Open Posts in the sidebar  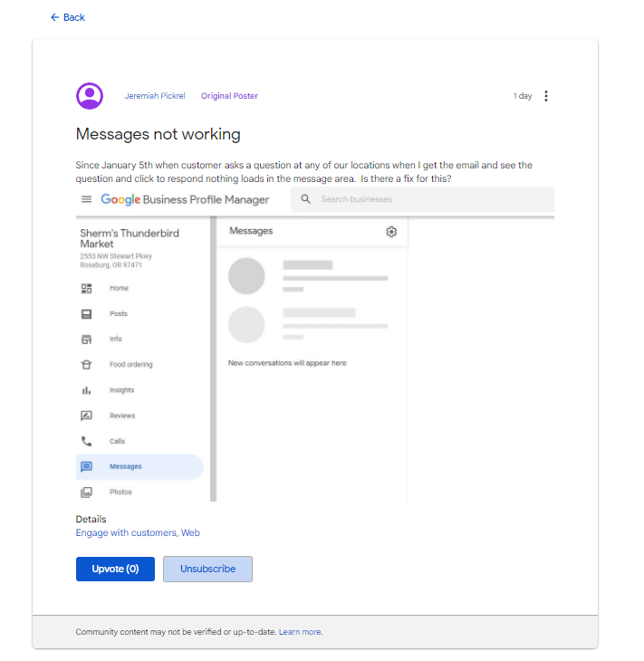(119, 313)
